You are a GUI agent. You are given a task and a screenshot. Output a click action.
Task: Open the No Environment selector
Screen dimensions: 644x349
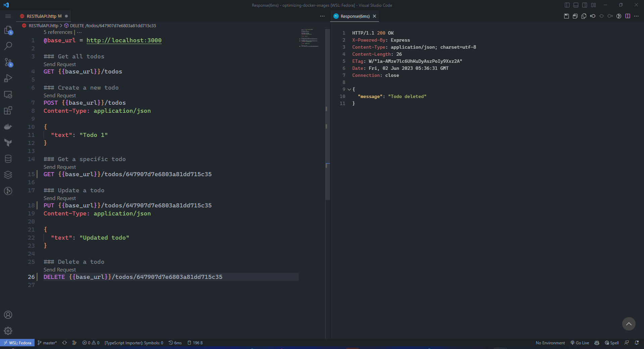click(550, 343)
